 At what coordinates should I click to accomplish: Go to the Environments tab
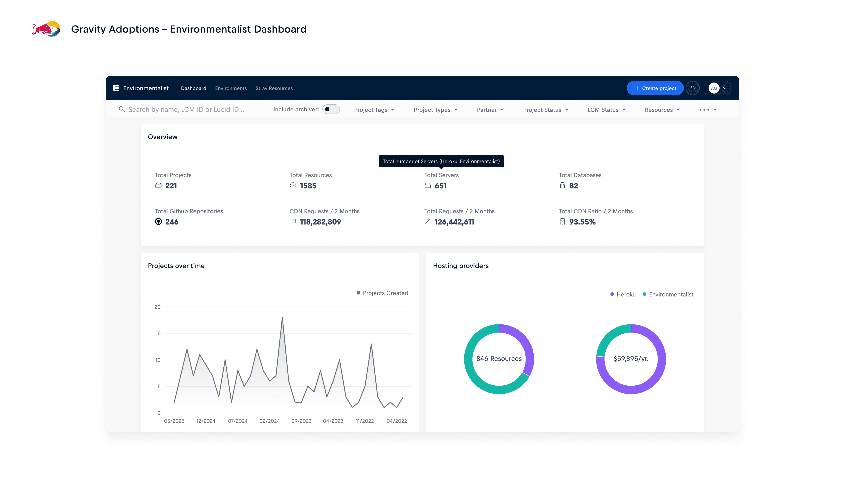pyautogui.click(x=231, y=88)
